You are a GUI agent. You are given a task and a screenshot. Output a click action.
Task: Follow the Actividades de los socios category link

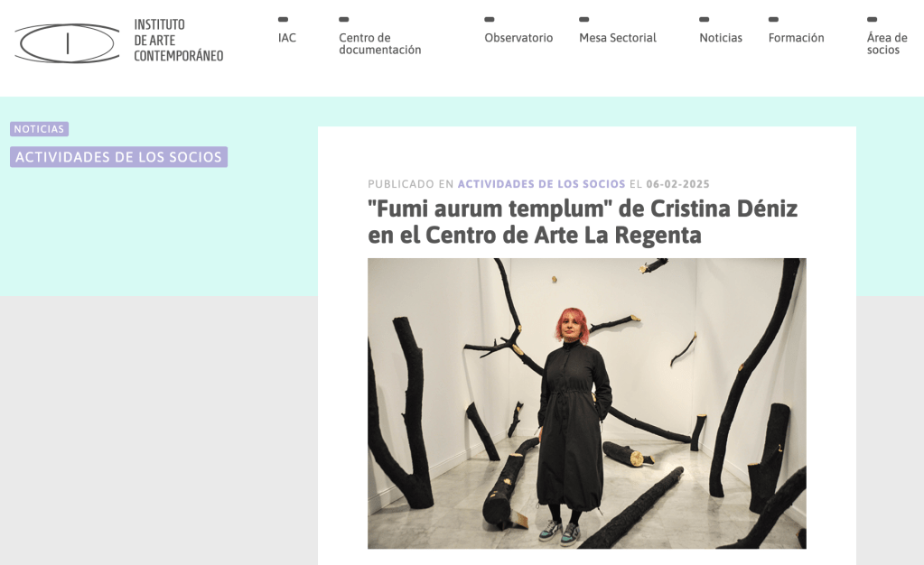(541, 184)
